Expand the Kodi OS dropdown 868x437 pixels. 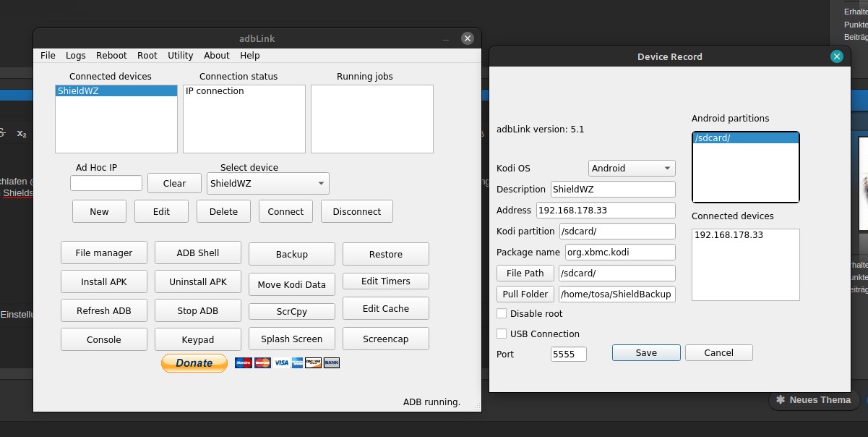click(x=632, y=168)
